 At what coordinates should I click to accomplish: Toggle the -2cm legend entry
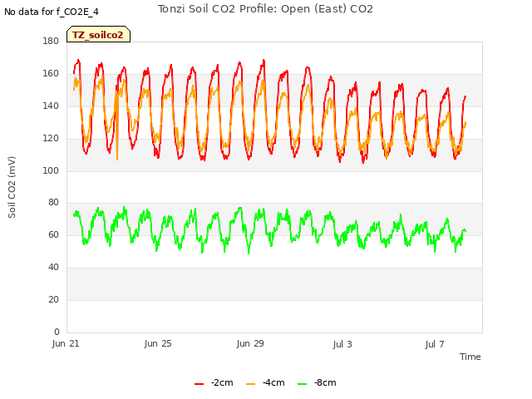pos(214,382)
